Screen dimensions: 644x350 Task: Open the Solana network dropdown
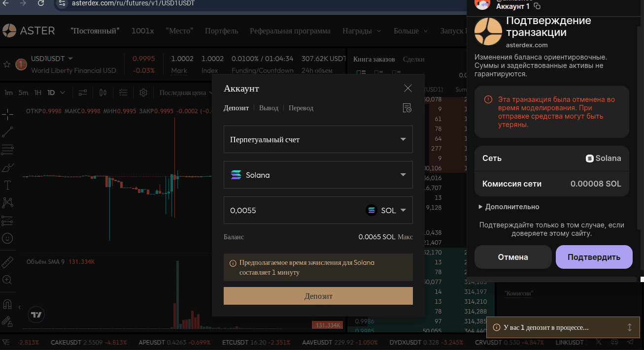(318, 175)
